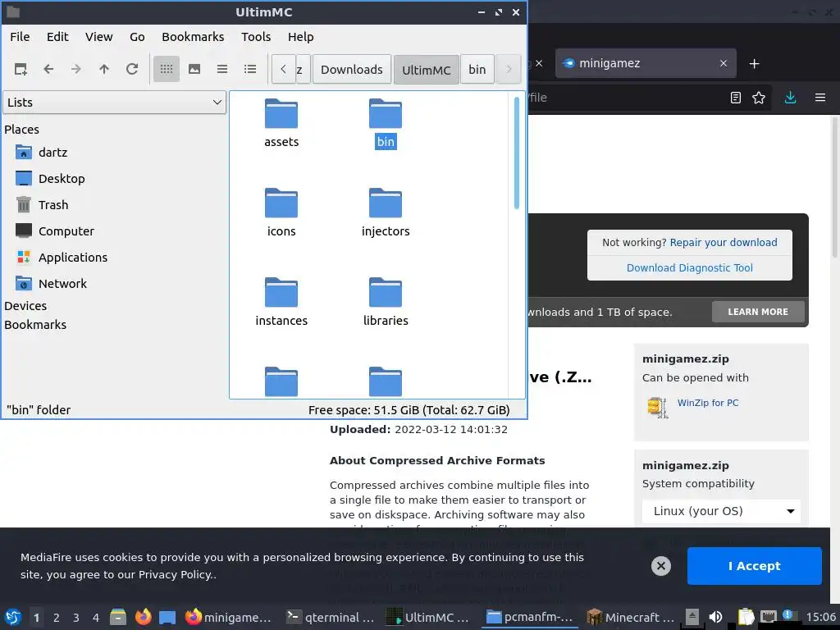Open the start menu icon in the taskbar

[13, 617]
